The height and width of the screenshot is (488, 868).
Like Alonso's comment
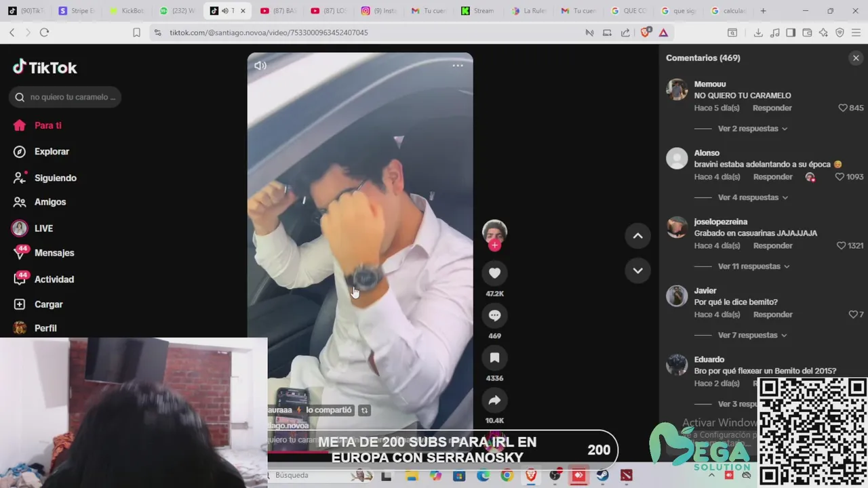(840, 177)
